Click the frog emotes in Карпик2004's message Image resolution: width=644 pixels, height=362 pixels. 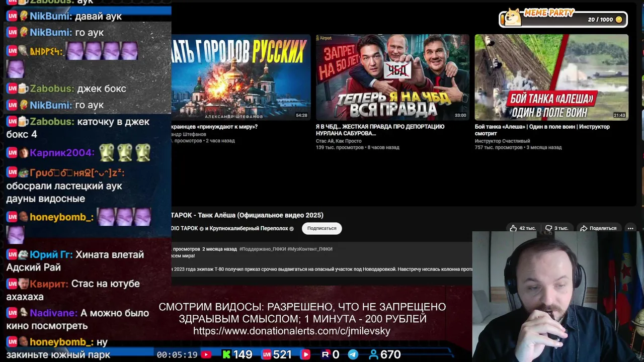pyautogui.click(x=125, y=152)
